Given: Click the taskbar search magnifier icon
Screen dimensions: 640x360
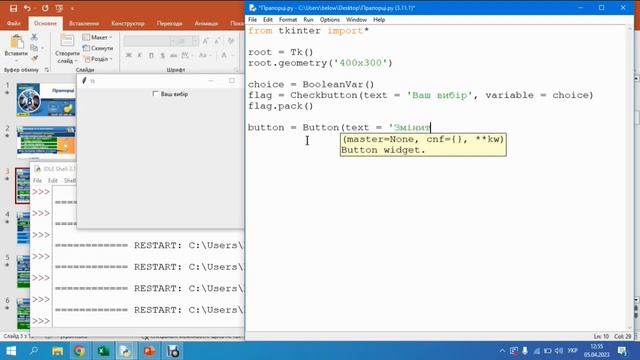Looking at the screenshot, I should click(x=34, y=351).
